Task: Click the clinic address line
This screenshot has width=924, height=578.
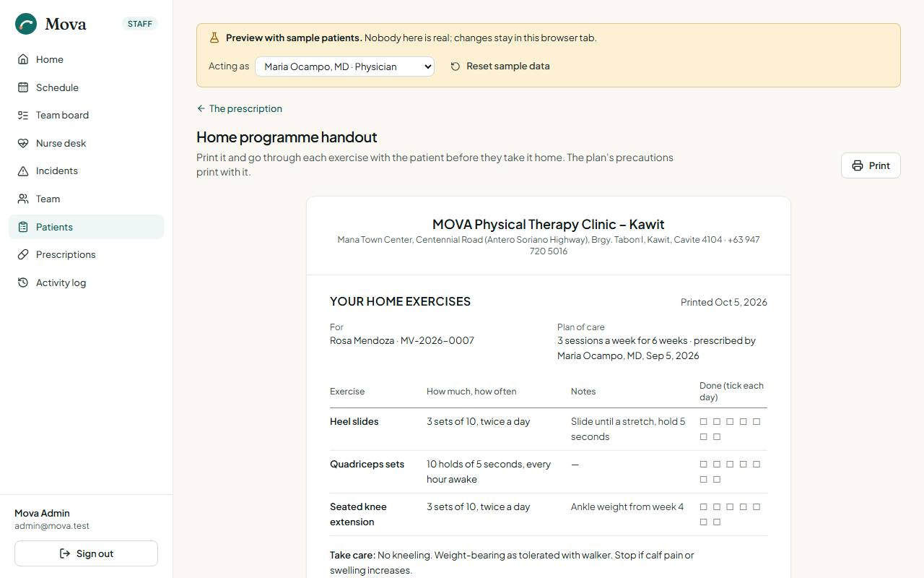Action: 549,245
